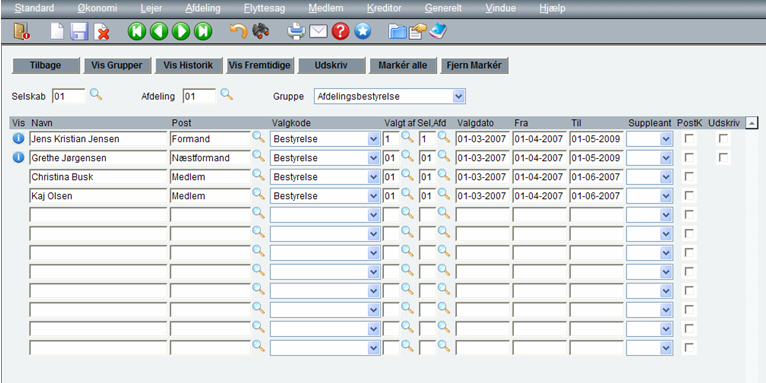Open search with binoculars icon
The width and height of the screenshot is (766, 383).
click(260, 32)
